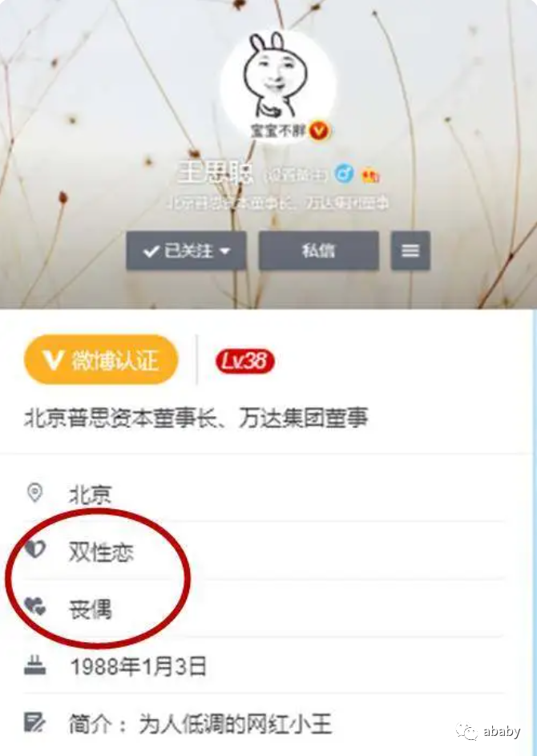Click the 双性恋 orientation entry
The width and height of the screenshot is (537, 756).
coord(101,552)
